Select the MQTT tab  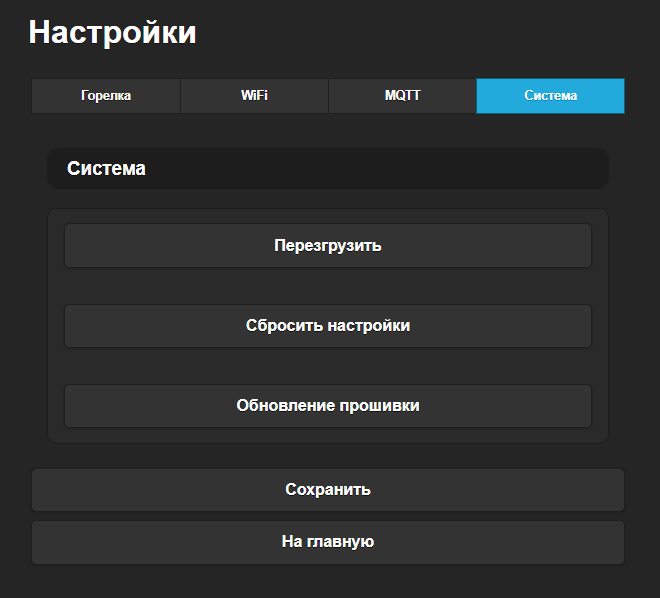point(402,96)
